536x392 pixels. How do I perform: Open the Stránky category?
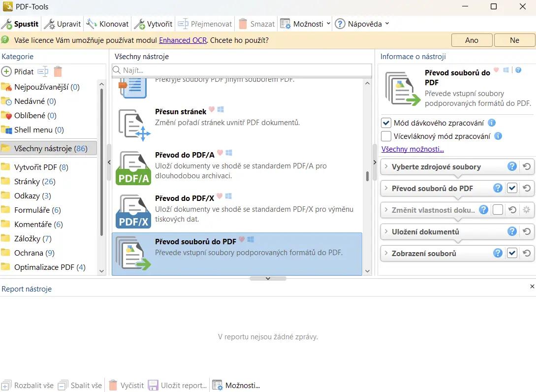(x=34, y=182)
